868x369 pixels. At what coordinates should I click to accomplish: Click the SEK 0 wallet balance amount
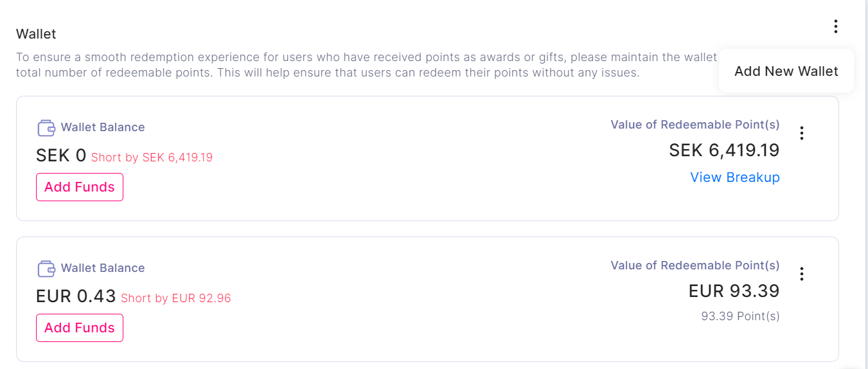coord(61,156)
